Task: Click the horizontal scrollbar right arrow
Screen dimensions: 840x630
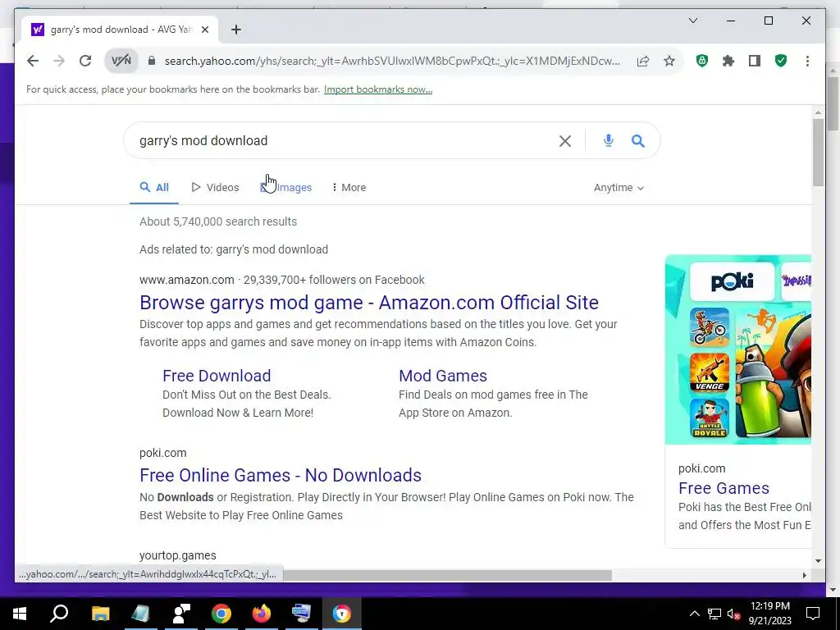Action: (x=804, y=575)
